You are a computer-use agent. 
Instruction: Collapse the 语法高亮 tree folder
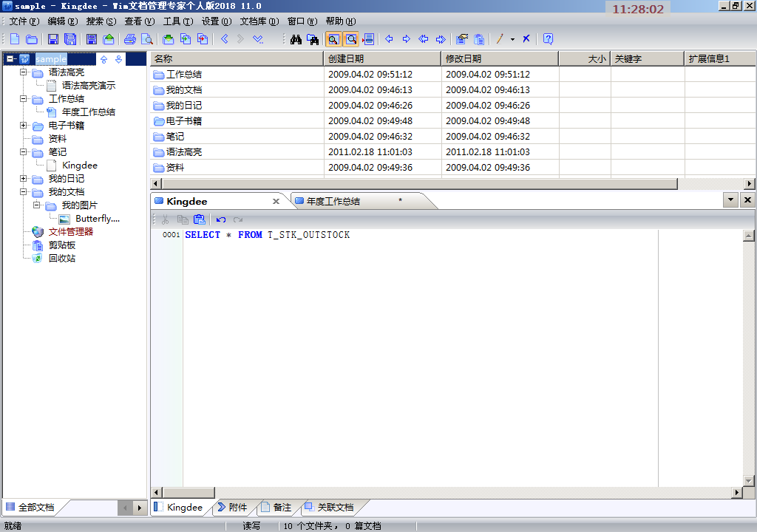23,72
